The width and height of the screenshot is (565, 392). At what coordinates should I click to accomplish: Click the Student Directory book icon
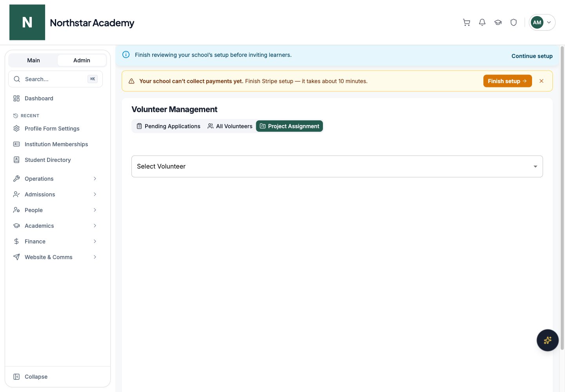click(x=16, y=160)
